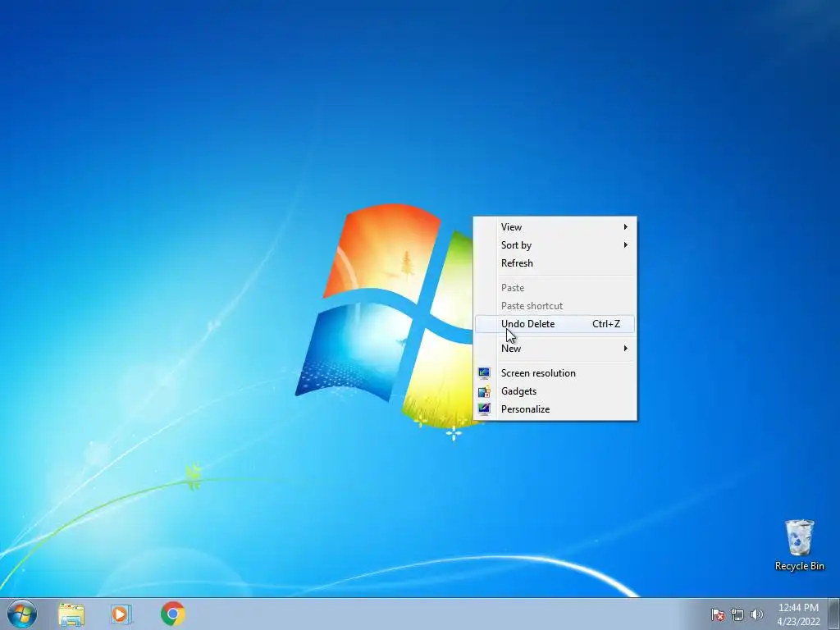The width and height of the screenshot is (840, 630).
Task: Click the Action Center flag tray icon
Action: tap(717, 614)
